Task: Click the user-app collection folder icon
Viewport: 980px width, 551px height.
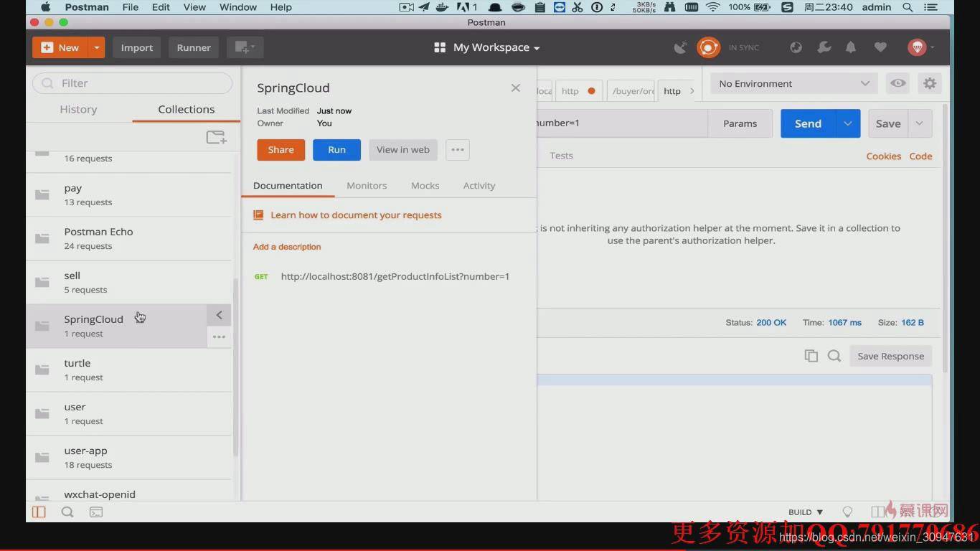Action: (42, 458)
